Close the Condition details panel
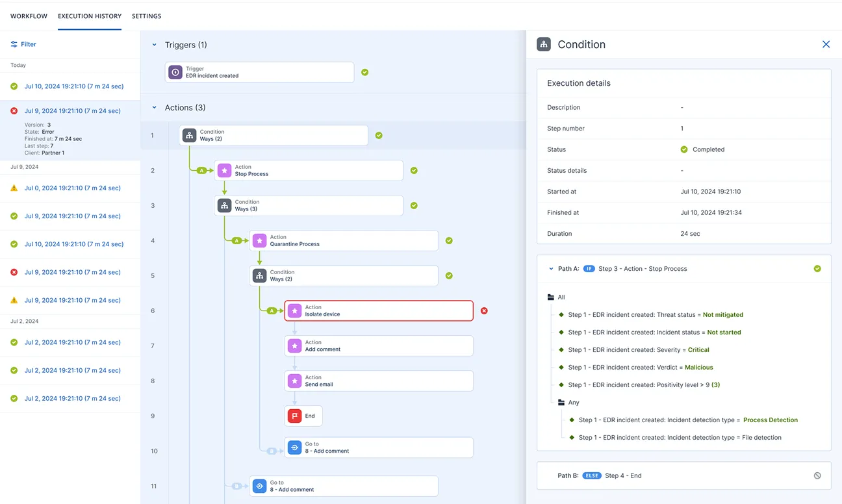This screenshot has height=504, width=842. (x=826, y=44)
